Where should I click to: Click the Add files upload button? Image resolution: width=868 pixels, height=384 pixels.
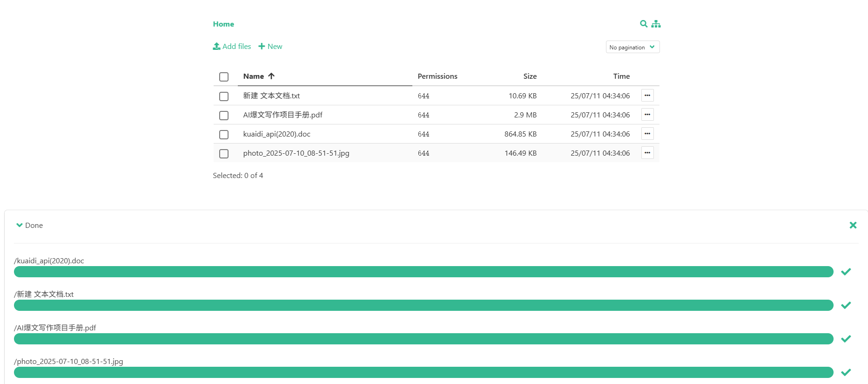pos(232,47)
